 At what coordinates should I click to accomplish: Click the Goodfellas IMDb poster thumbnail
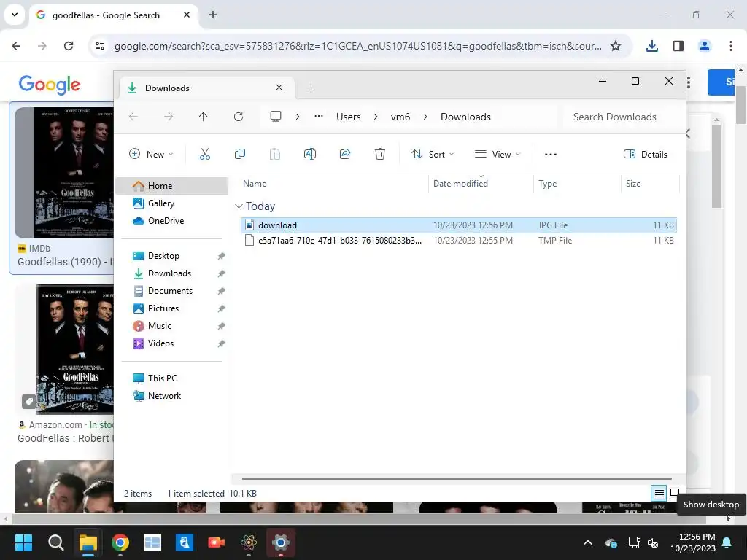pos(64,172)
